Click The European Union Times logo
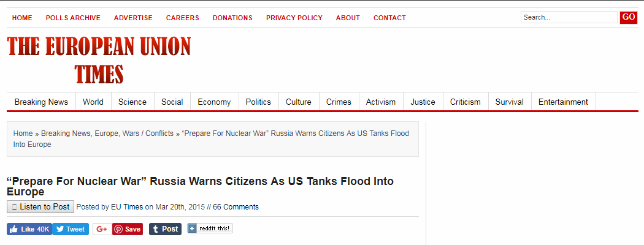This screenshot has height=245, width=644. click(x=99, y=59)
